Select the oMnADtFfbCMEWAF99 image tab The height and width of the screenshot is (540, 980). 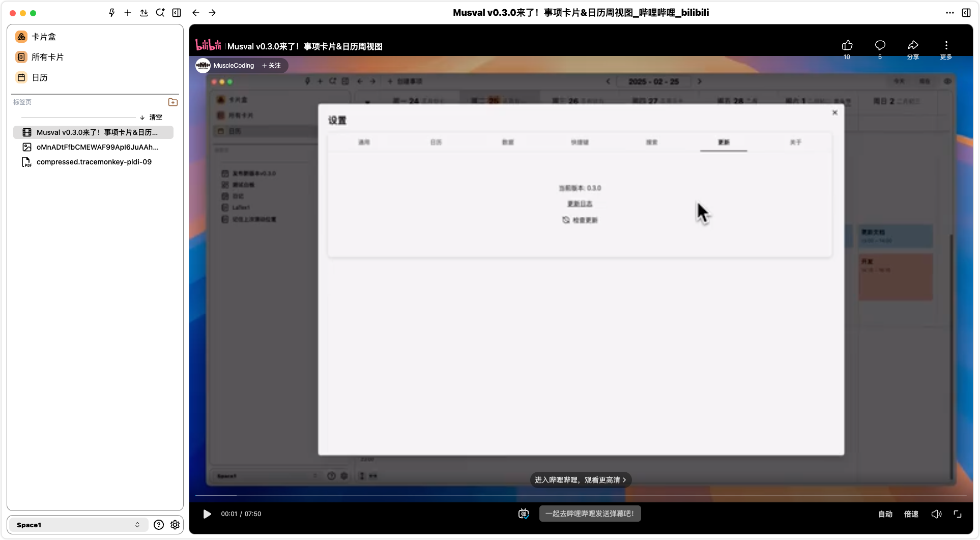pos(93,147)
